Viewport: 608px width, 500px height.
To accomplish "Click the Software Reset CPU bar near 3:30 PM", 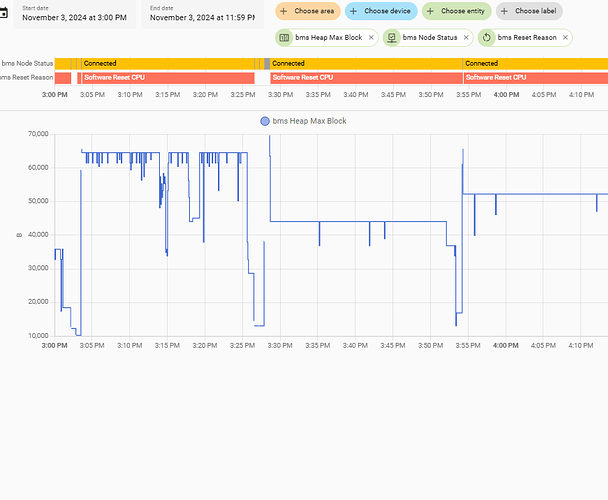I will (367, 78).
